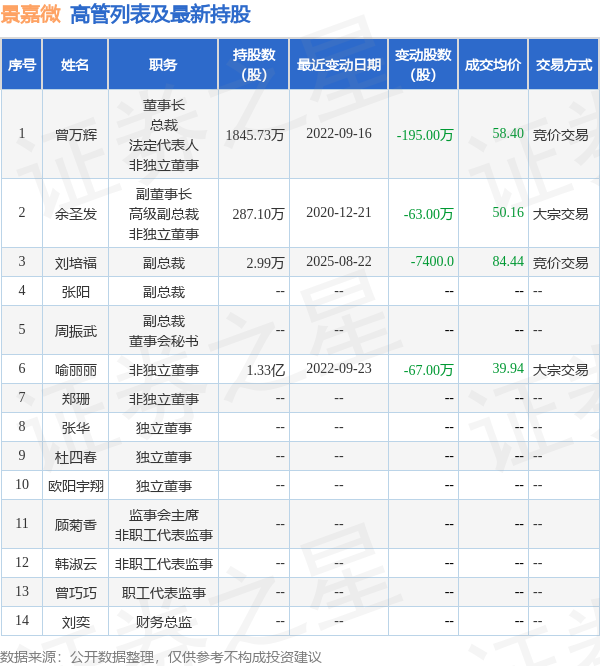
Task: Click the 监事会主席 title of 顾菊香
Action: tap(163, 515)
